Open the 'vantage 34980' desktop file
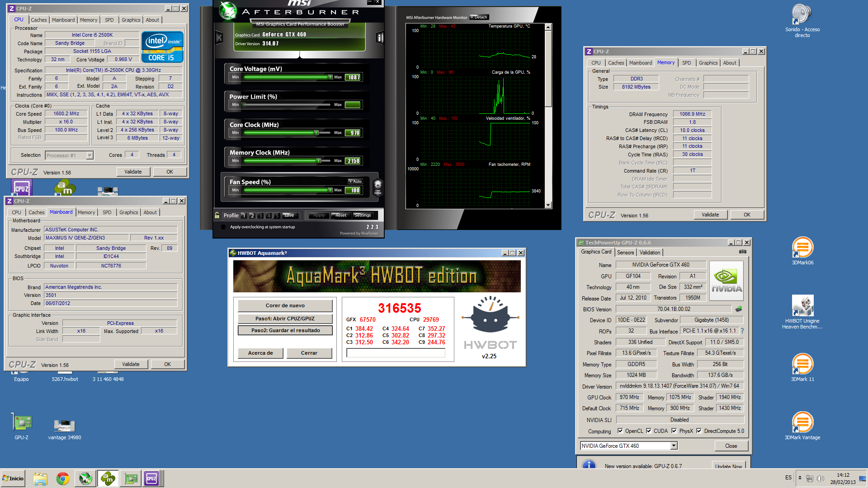The width and height of the screenshot is (868, 488). pos(65,429)
